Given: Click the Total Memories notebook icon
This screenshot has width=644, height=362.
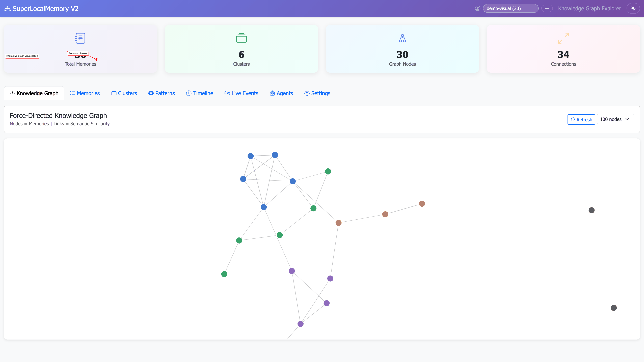Looking at the screenshot, I should (80, 38).
